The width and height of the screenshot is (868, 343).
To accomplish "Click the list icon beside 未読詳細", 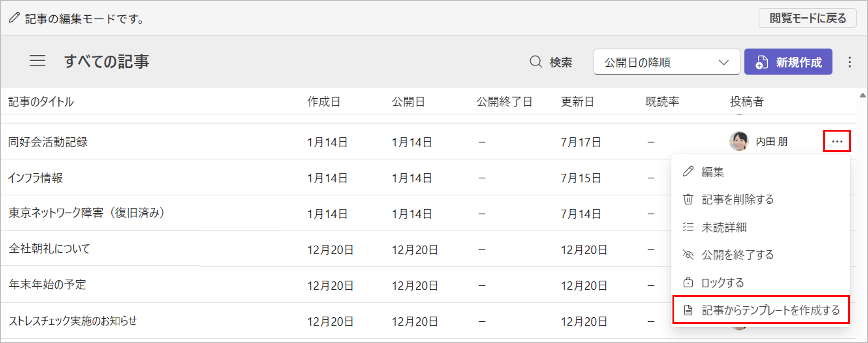I will click(x=688, y=227).
